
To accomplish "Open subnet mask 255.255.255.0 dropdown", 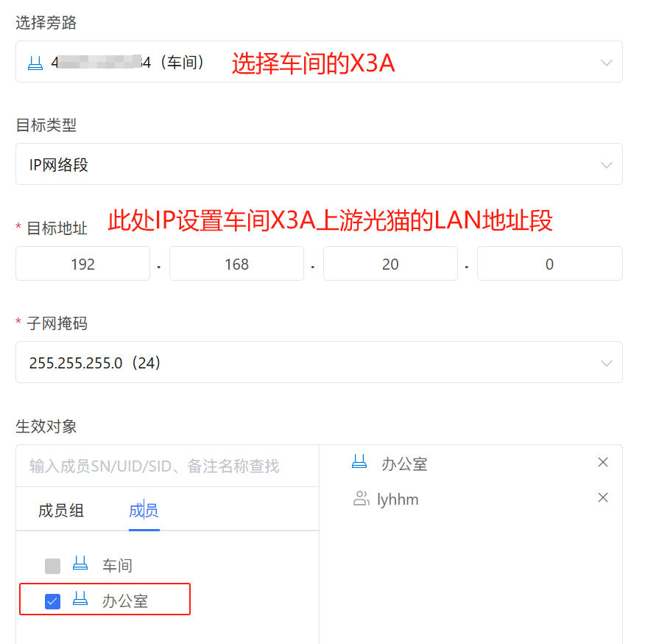I will pos(606,363).
